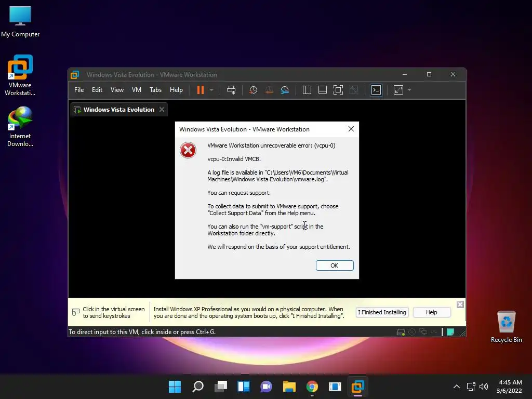Click the hard disk status icon
Viewport: 532px width, 399px height.
(401, 332)
